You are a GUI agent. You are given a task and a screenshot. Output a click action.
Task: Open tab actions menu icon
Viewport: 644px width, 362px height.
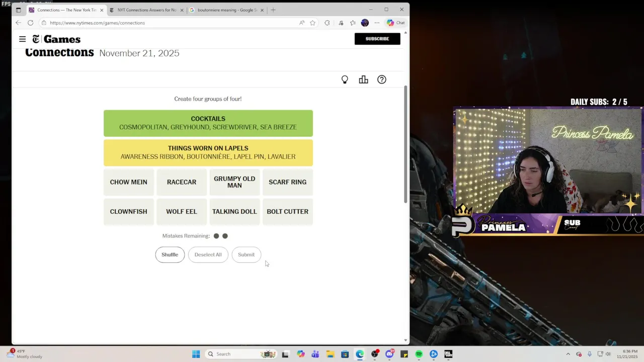click(x=18, y=10)
